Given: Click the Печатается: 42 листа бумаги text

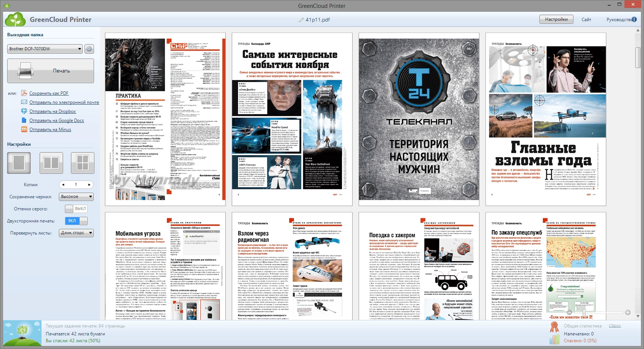Looking at the screenshot, I should (x=75, y=334).
